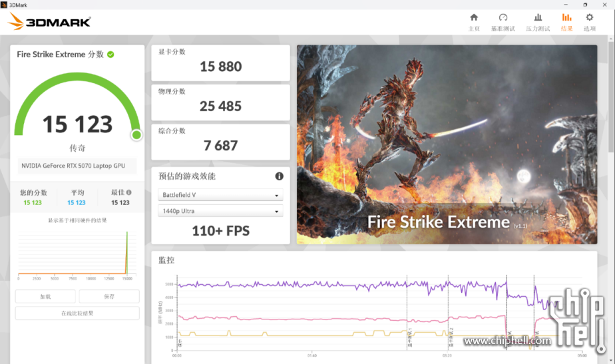Click the Fire Strike Extreme hero image
Screen dimensions: 615x364
(447, 144)
